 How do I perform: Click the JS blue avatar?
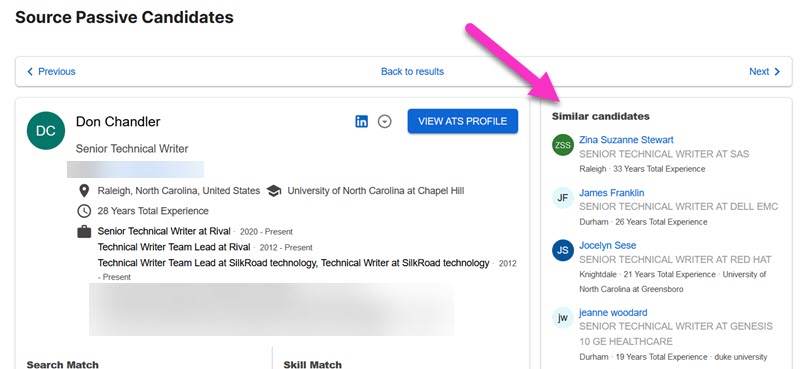point(563,251)
